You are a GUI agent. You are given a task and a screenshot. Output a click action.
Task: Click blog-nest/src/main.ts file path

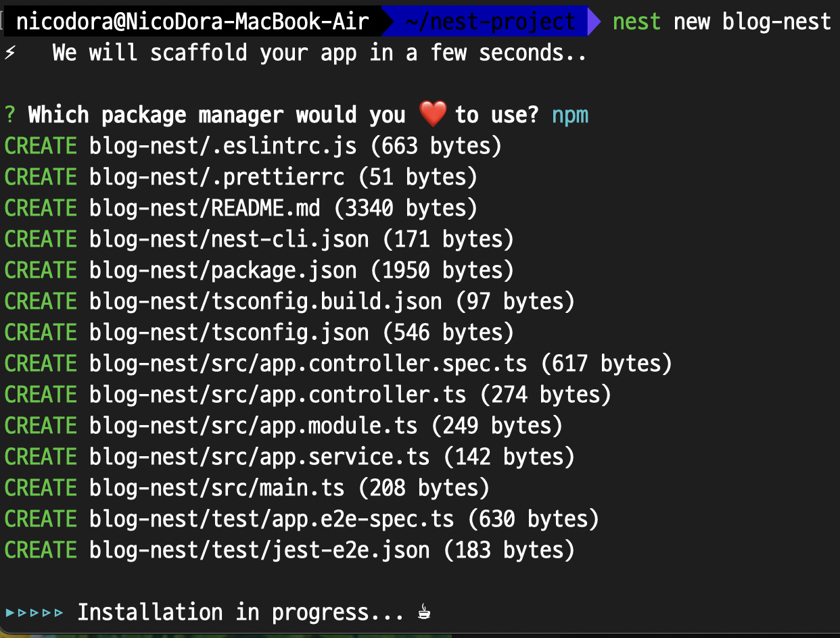pos(216,488)
